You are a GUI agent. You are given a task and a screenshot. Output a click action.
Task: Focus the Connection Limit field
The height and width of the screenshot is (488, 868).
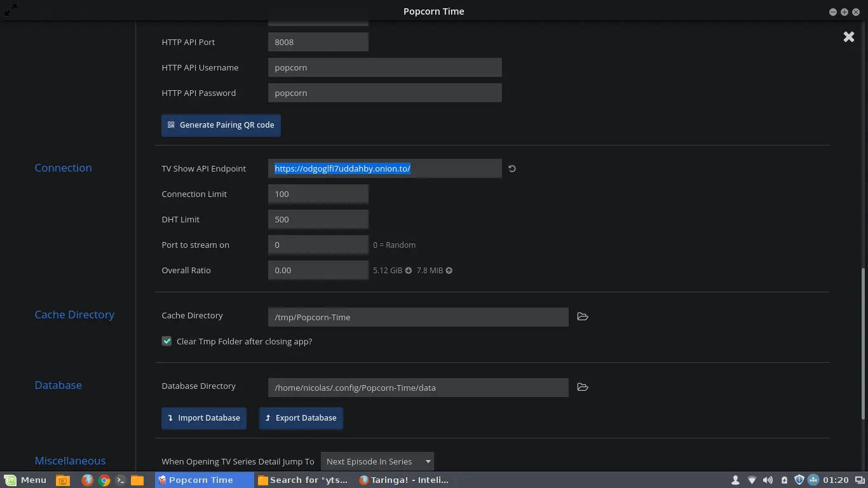click(x=318, y=194)
